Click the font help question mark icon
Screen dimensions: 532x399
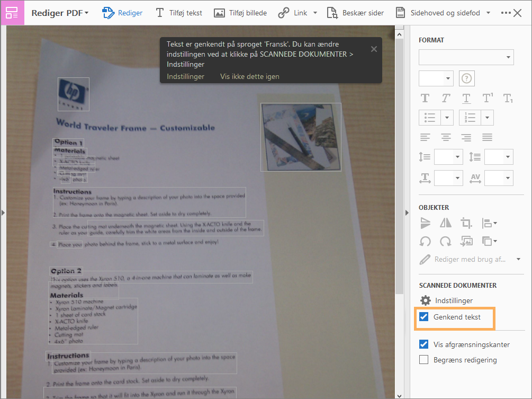coord(466,78)
